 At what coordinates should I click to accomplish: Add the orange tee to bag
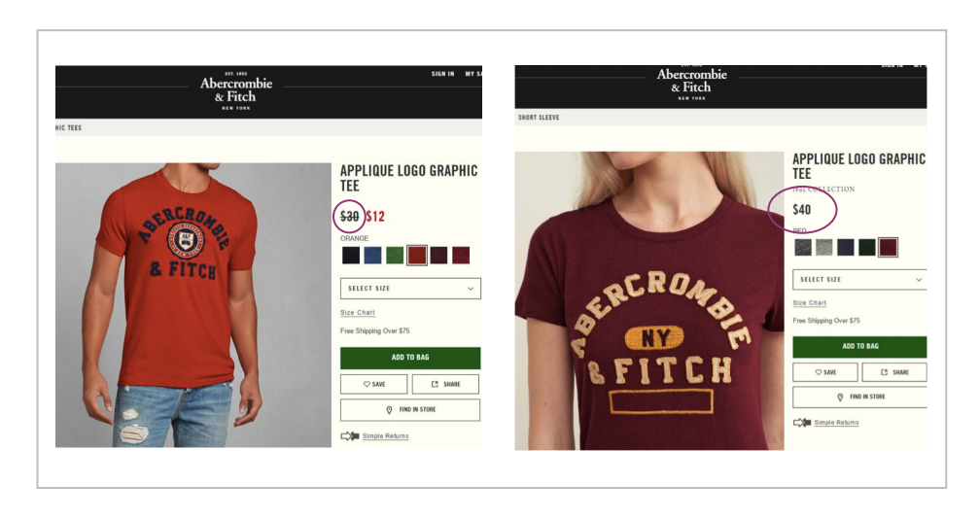click(x=410, y=358)
